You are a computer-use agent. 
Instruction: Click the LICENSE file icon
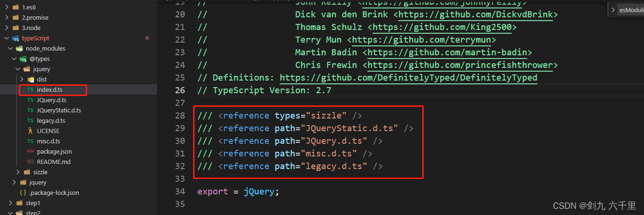(x=30, y=131)
